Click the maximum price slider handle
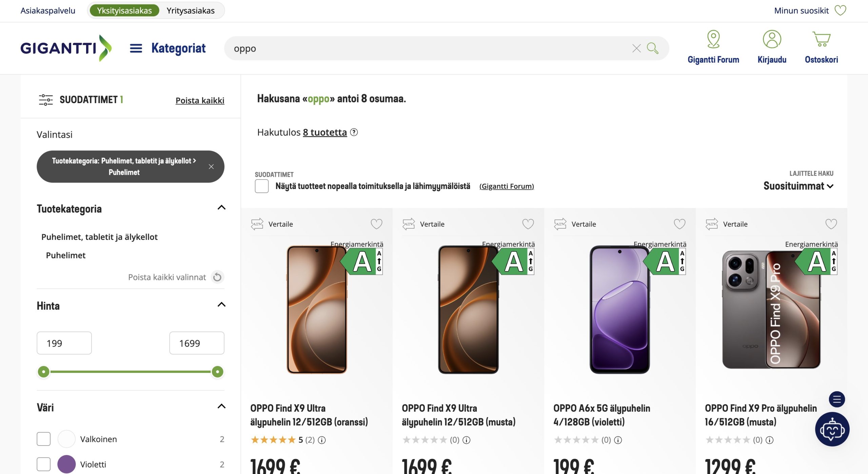This screenshot has width=868, height=474. point(217,372)
